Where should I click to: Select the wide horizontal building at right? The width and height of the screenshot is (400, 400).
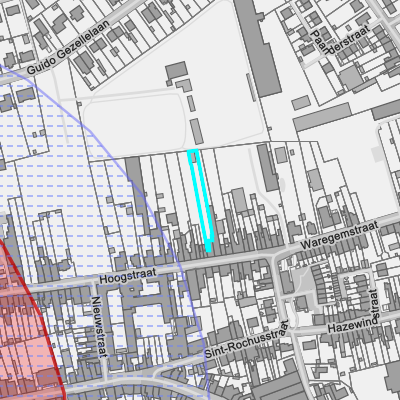pos(323,117)
